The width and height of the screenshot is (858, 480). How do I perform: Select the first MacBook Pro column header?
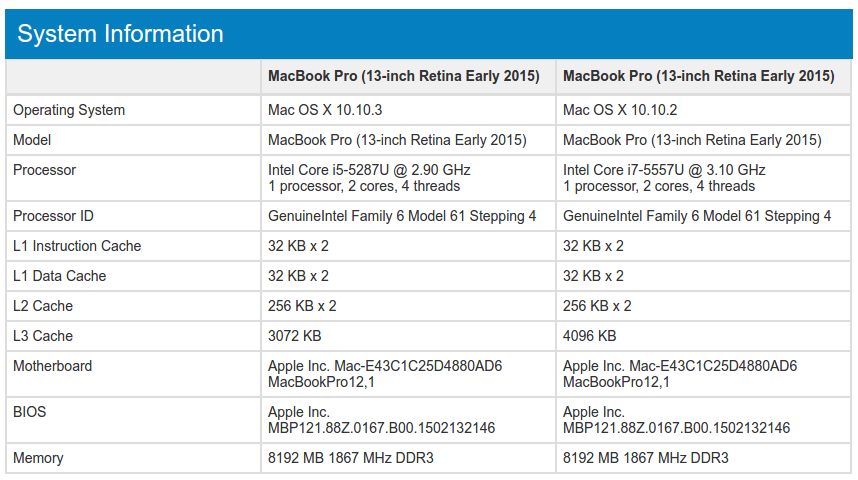(x=404, y=76)
